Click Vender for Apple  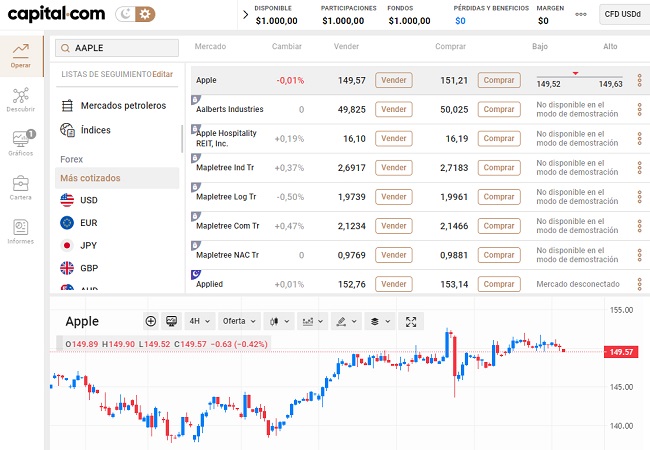(x=394, y=80)
